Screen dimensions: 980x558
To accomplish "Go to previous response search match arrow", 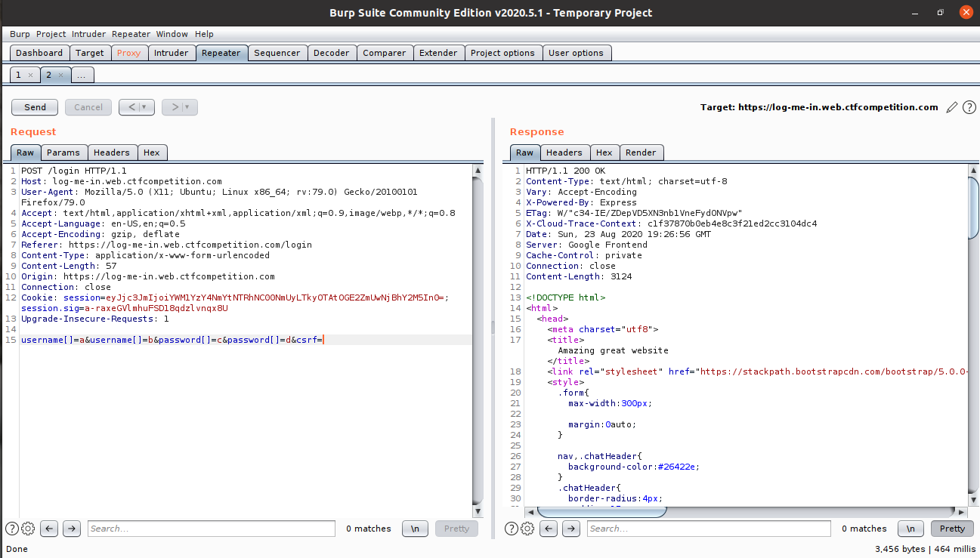I will (549, 529).
